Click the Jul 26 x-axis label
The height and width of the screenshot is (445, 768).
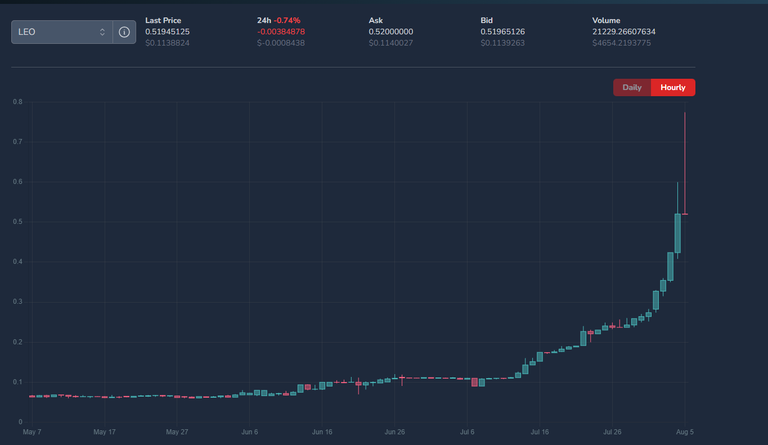[612, 432]
